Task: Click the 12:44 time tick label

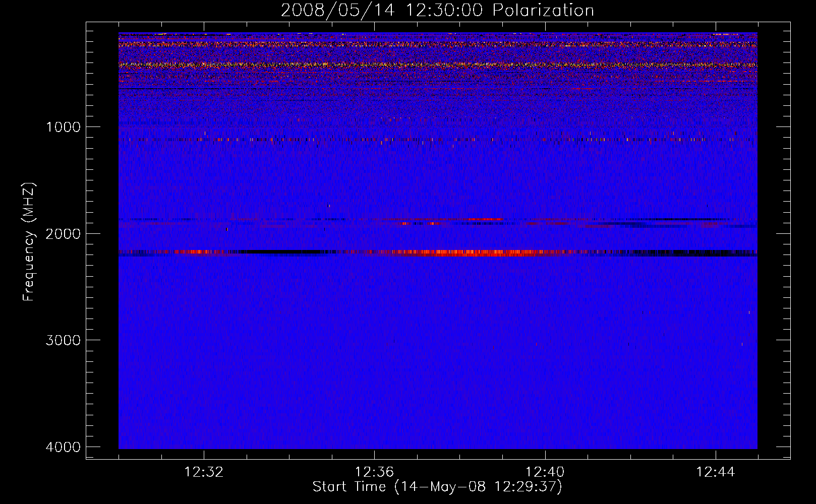Action: click(x=716, y=472)
